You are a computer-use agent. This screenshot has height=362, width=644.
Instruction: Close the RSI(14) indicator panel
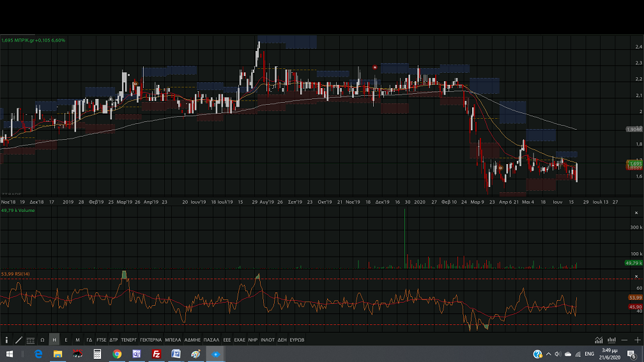tap(637, 275)
